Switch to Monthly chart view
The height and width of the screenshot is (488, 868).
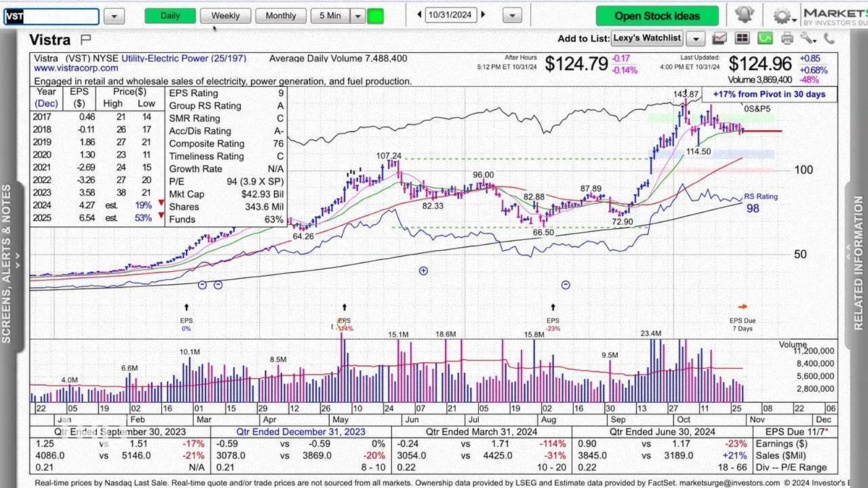(x=281, y=15)
